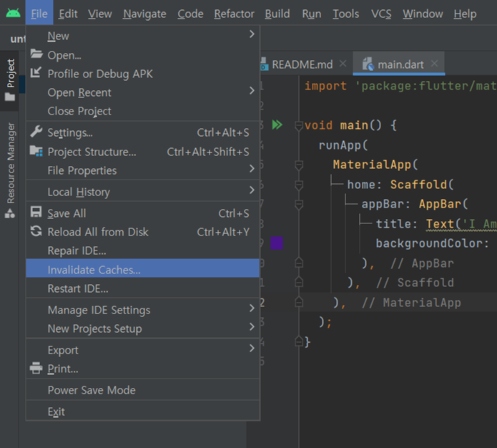Click the main.dart file icon on tab
The height and width of the screenshot is (448, 497).
click(x=368, y=64)
